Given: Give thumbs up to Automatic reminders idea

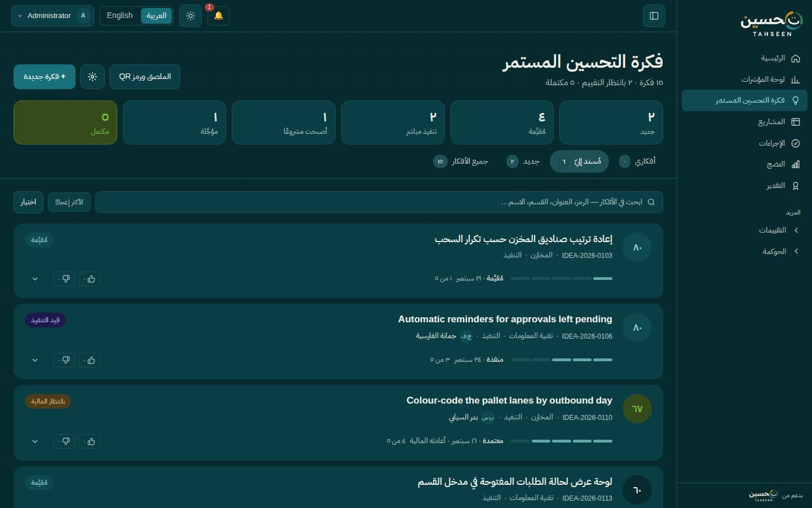Looking at the screenshot, I should (x=89, y=360).
